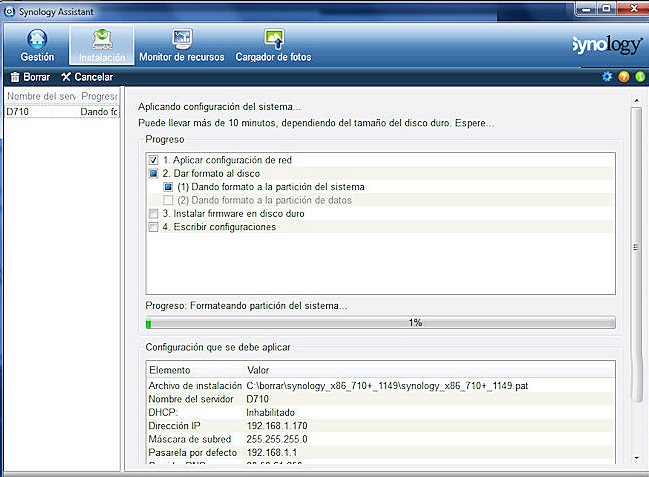Viewport: 649px width, 477px height.
Task: Click the Progreso column header in server list
Action: point(99,96)
